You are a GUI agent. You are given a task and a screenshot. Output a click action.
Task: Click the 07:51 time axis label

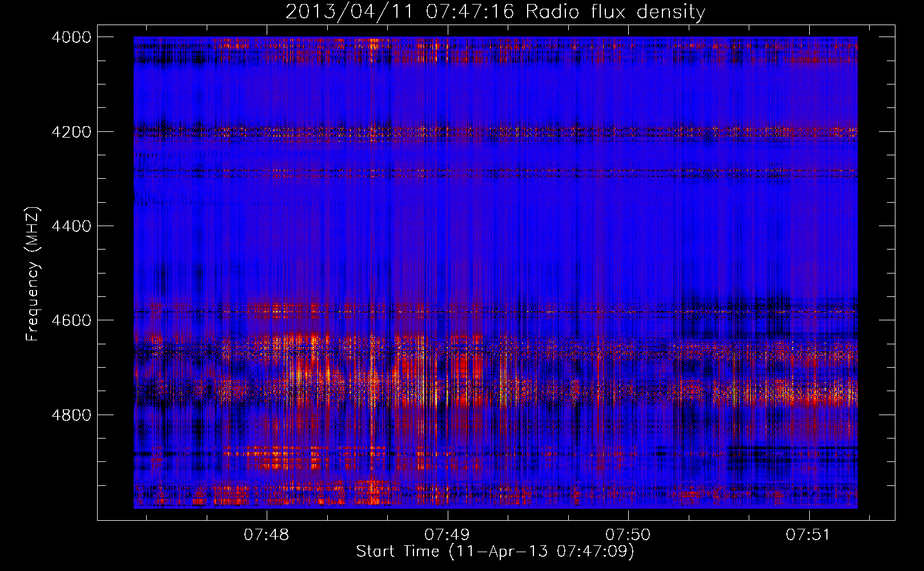pos(808,535)
